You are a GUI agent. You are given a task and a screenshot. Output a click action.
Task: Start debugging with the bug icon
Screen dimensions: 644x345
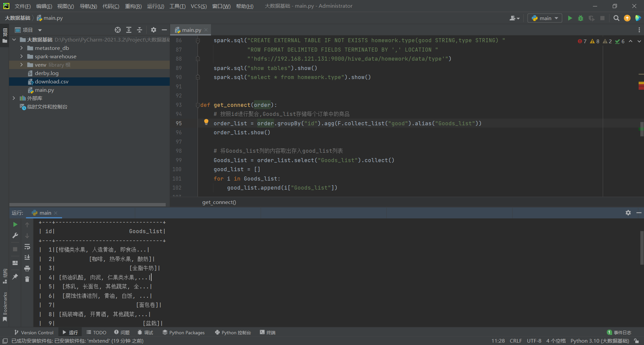click(x=581, y=18)
